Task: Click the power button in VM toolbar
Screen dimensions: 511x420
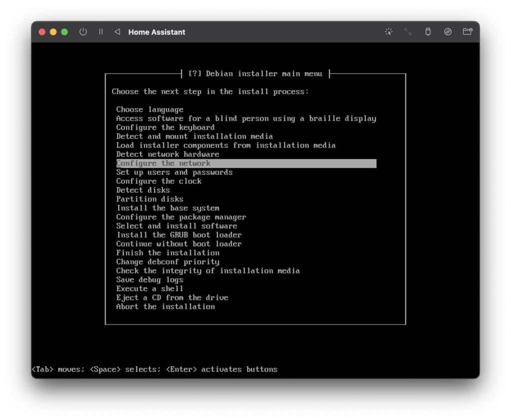Action: point(83,31)
